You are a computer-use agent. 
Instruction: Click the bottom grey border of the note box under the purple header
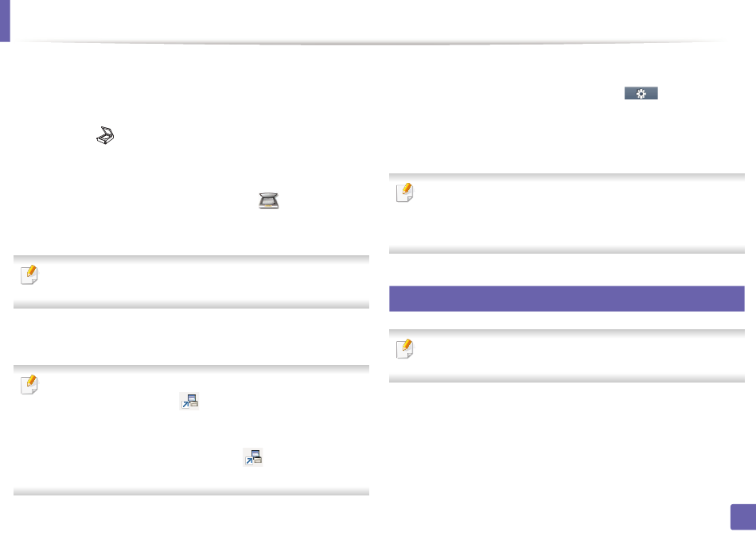(x=567, y=379)
